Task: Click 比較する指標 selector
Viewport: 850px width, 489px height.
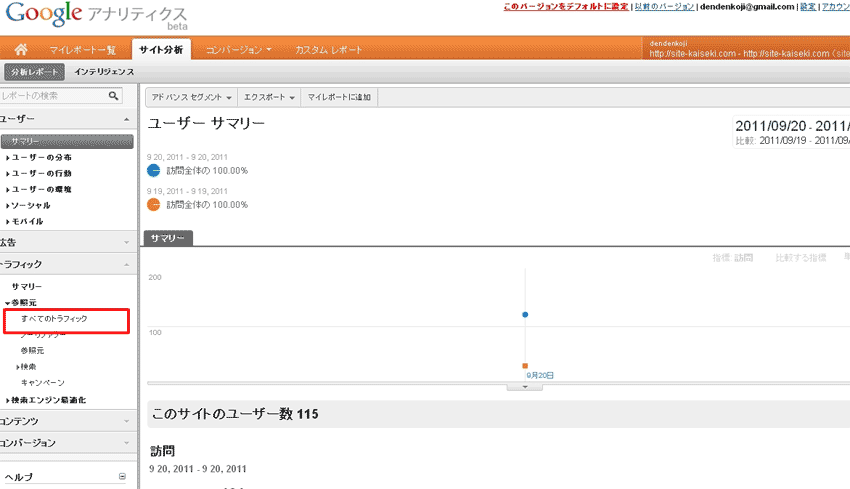Action: (x=801, y=258)
